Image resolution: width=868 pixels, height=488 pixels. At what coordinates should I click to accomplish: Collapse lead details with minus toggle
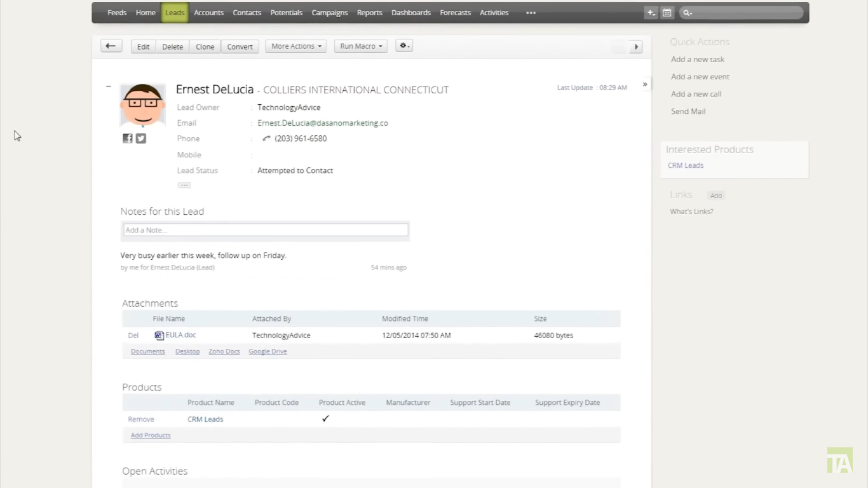click(x=109, y=86)
